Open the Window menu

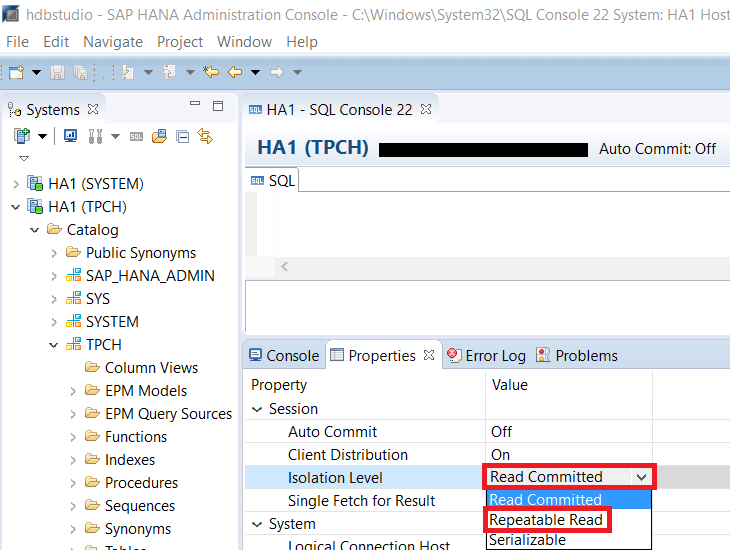(244, 42)
